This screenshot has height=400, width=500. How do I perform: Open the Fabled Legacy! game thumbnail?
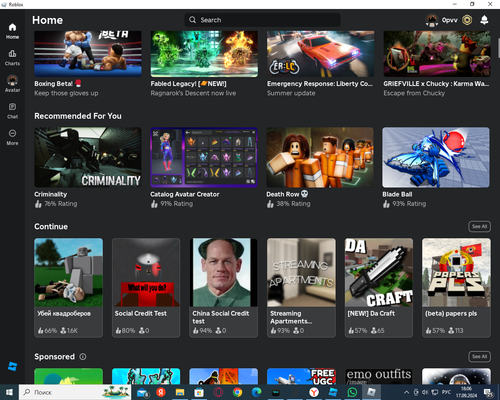click(204, 54)
